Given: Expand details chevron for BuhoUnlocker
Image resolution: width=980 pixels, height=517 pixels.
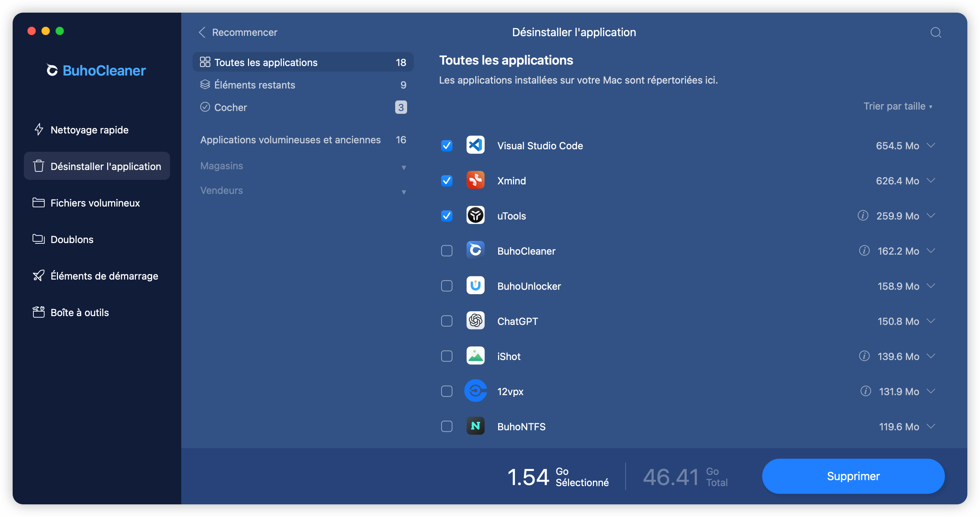Looking at the screenshot, I should tap(931, 286).
